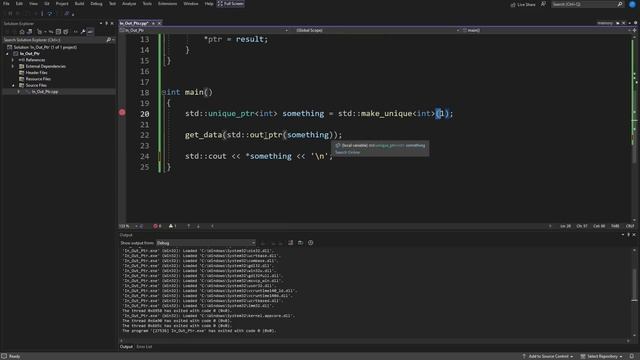This screenshot has height=360, width=640.
Task: Click the Live Share button
Action: coord(523,4)
